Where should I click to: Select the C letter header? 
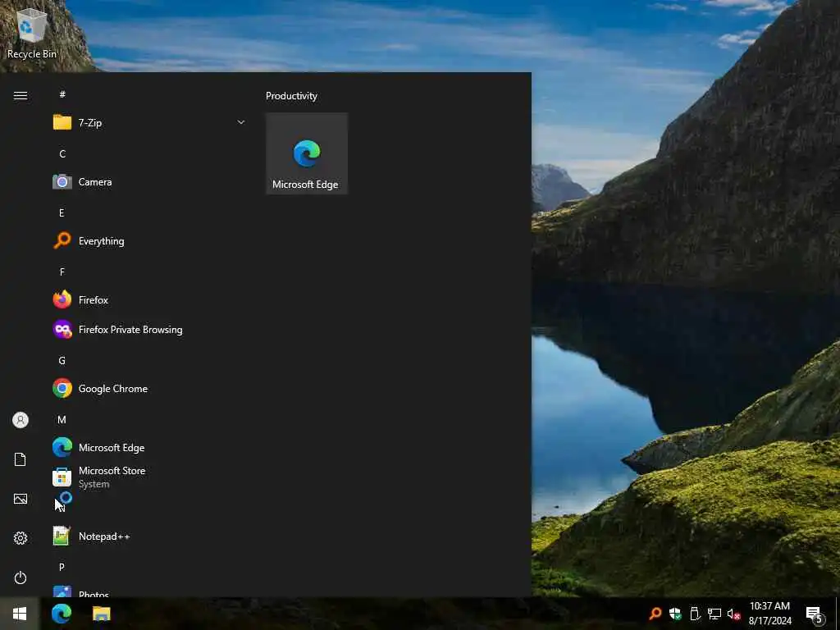tap(62, 153)
